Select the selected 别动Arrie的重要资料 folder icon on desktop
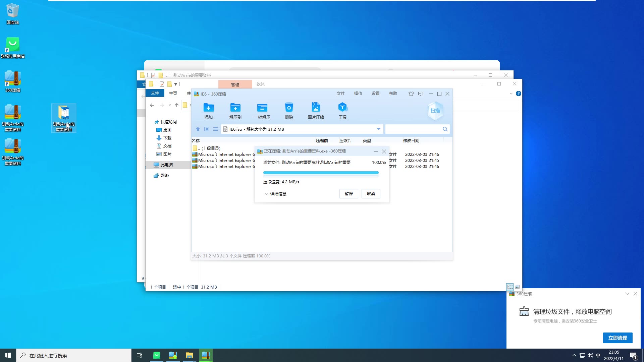Viewport: 644px width, 362px height. pyautogui.click(x=64, y=118)
